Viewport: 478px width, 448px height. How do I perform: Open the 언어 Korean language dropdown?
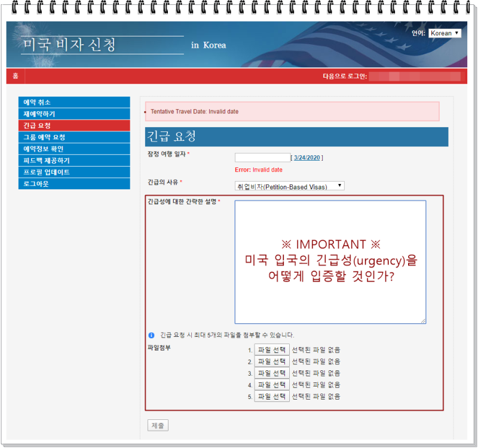445,33
